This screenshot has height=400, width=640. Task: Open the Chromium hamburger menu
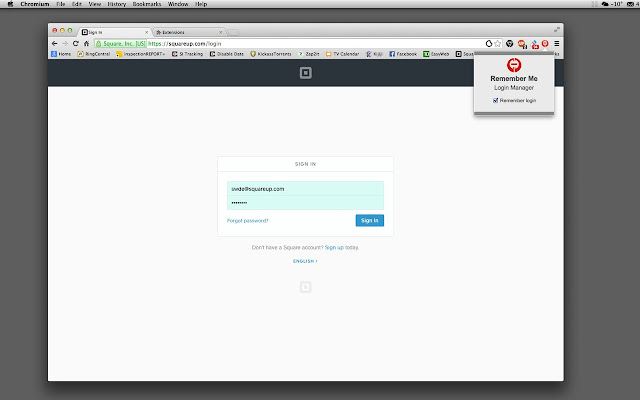[x=557, y=44]
